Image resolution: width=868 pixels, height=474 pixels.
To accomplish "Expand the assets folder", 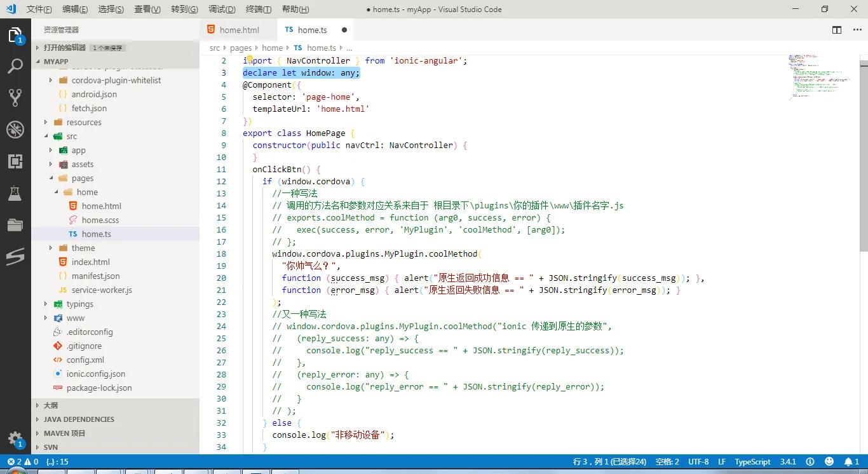I will point(116,164).
